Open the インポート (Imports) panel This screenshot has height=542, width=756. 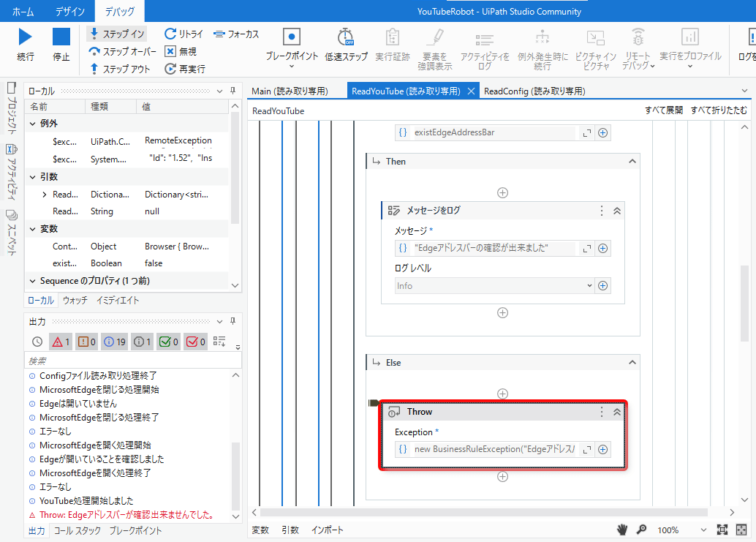click(327, 530)
